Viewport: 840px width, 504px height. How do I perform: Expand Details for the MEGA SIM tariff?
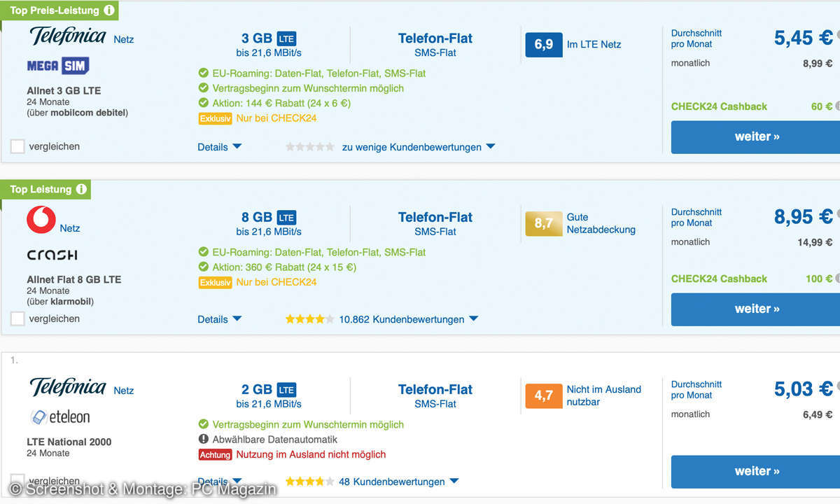pyautogui.click(x=219, y=147)
